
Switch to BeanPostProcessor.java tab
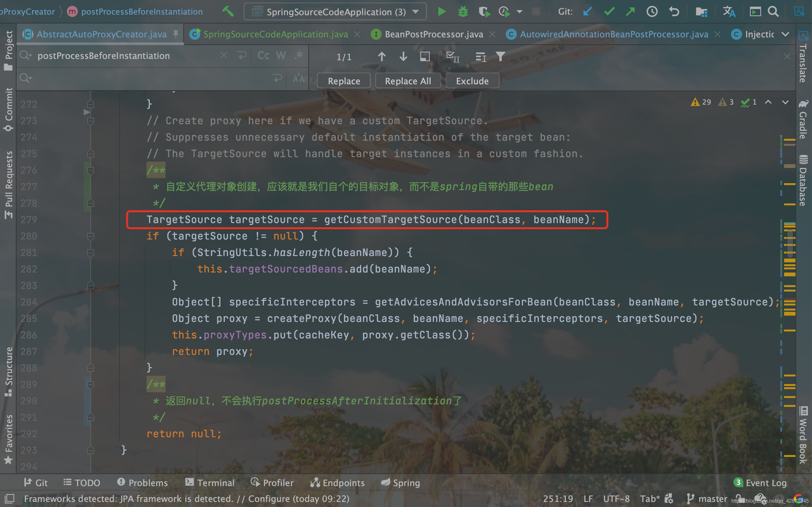click(434, 34)
